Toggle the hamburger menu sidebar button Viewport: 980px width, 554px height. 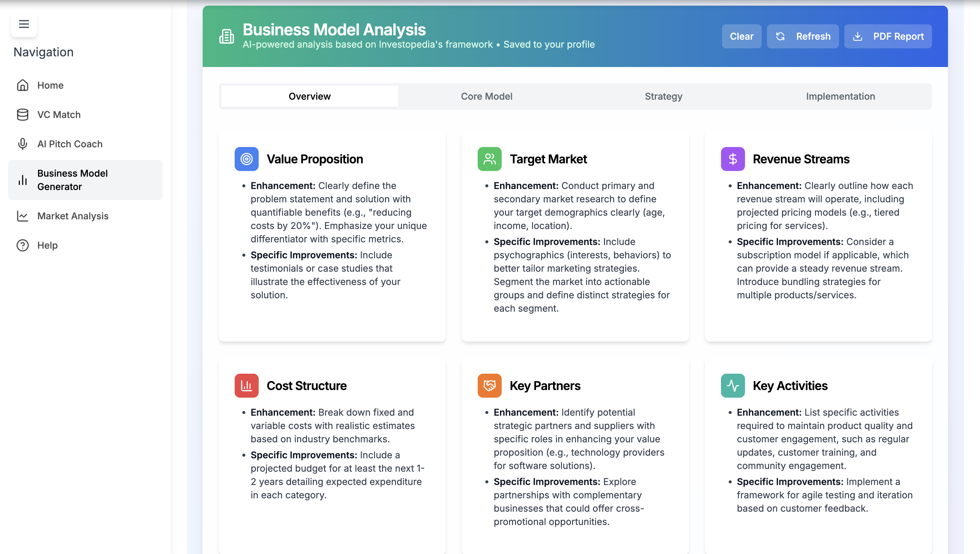tap(24, 24)
